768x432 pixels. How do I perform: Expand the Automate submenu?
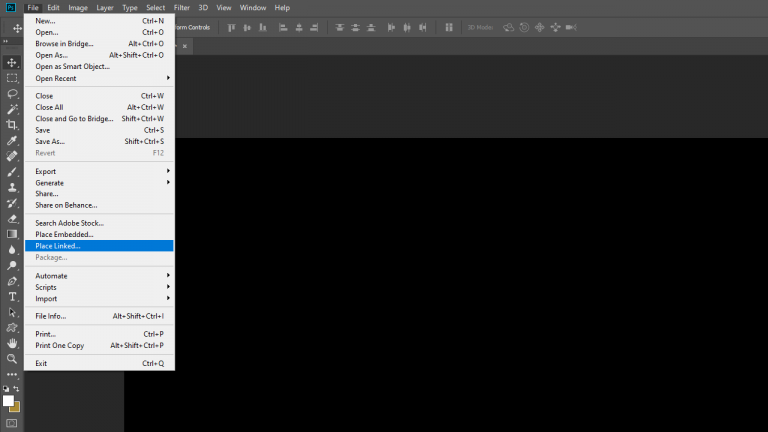[x=99, y=276]
